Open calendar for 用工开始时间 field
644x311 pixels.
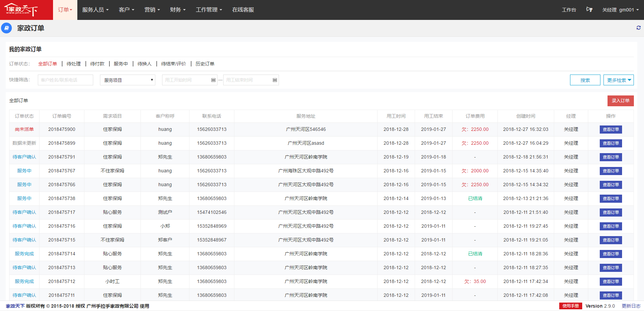(213, 80)
